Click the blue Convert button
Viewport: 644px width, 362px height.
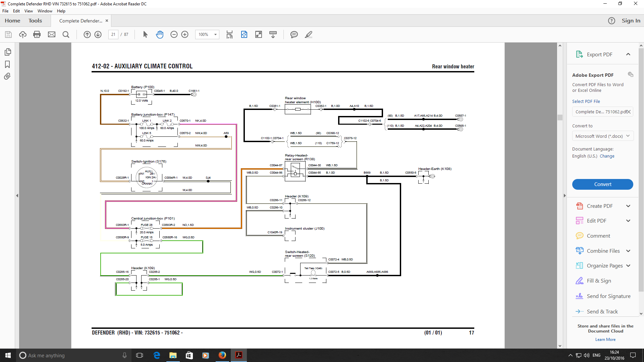[x=603, y=184]
